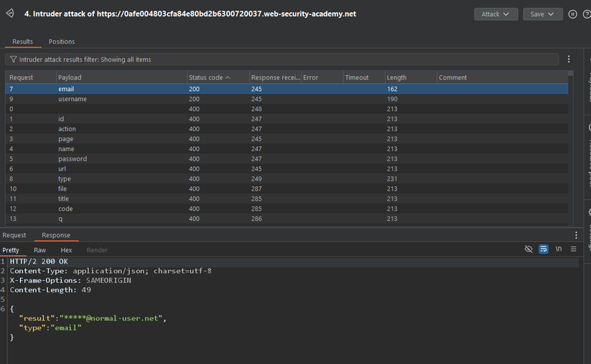Click the Content-Type header line
The width and height of the screenshot is (591, 364).
[110, 271]
